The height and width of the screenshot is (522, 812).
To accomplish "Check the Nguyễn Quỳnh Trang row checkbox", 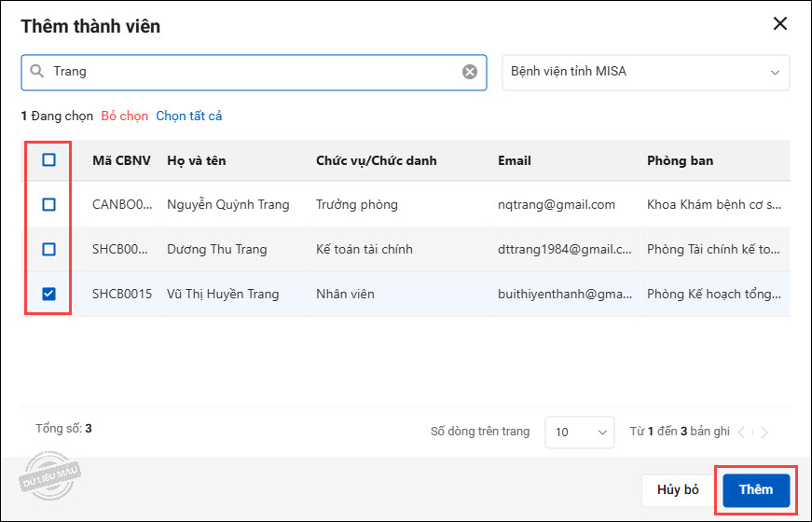I will [49, 204].
